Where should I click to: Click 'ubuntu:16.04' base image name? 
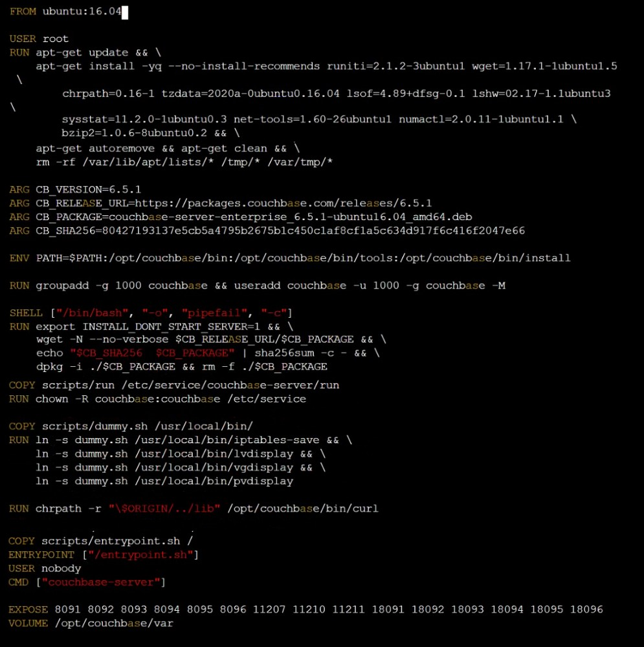coord(82,12)
